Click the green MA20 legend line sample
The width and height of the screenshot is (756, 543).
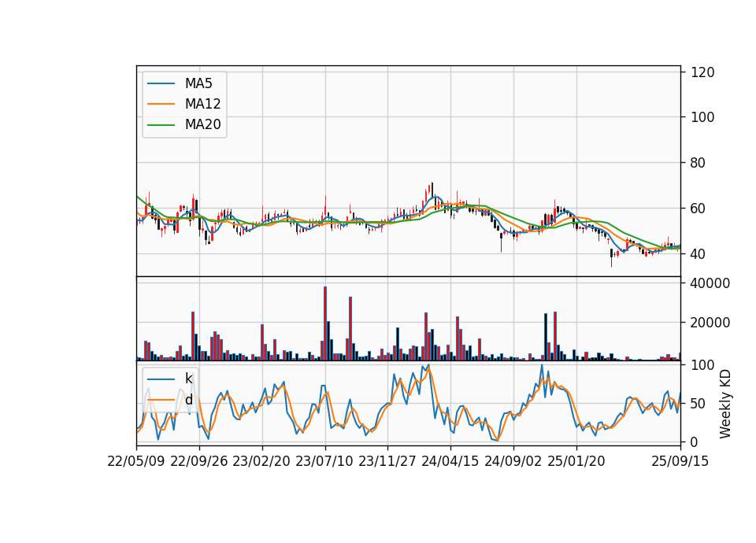tap(161, 125)
